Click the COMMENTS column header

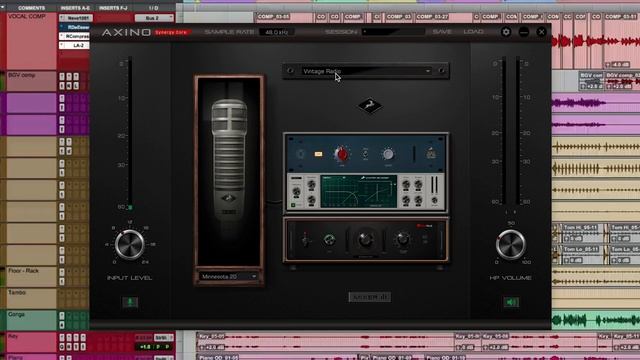tap(31, 8)
